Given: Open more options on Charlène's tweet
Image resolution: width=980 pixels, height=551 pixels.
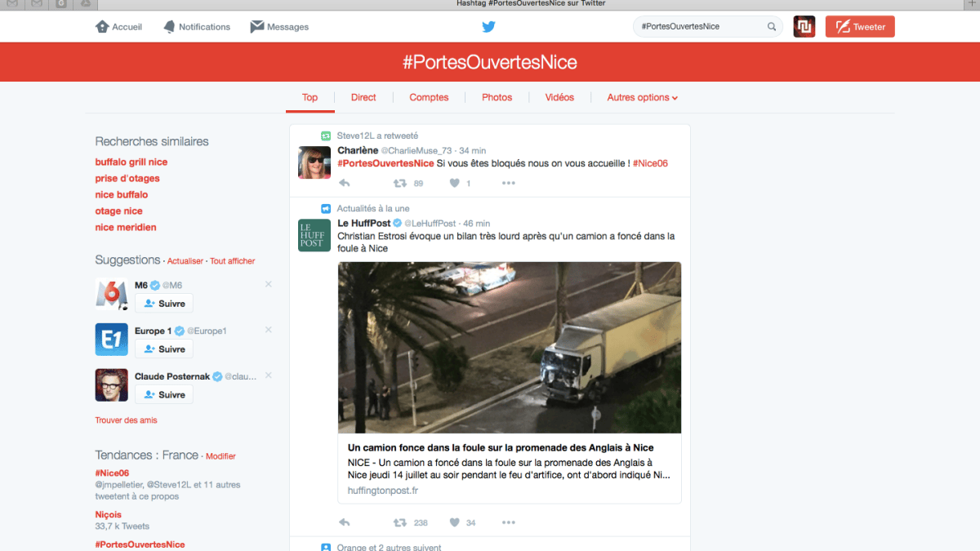Looking at the screenshot, I should pos(509,183).
